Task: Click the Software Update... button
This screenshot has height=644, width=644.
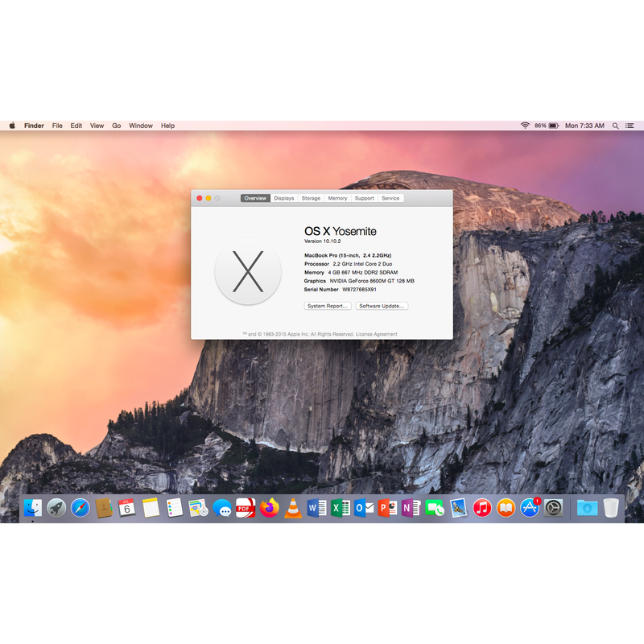Action: coord(382,306)
